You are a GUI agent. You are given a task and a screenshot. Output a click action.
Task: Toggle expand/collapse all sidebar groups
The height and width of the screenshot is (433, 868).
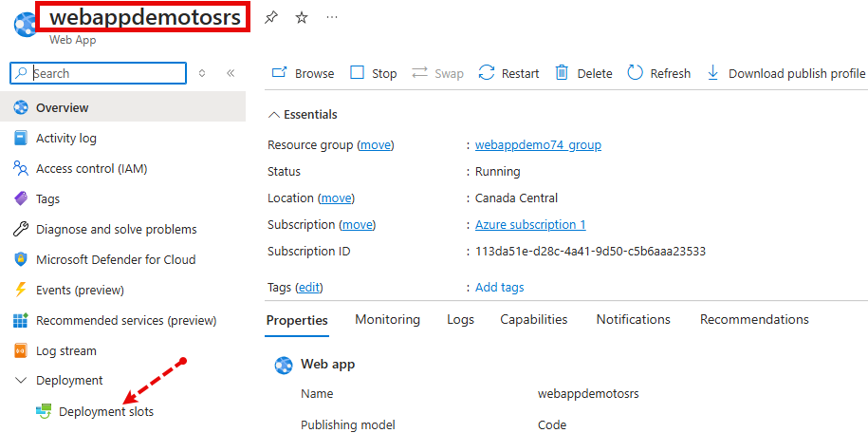pos(202,73)
